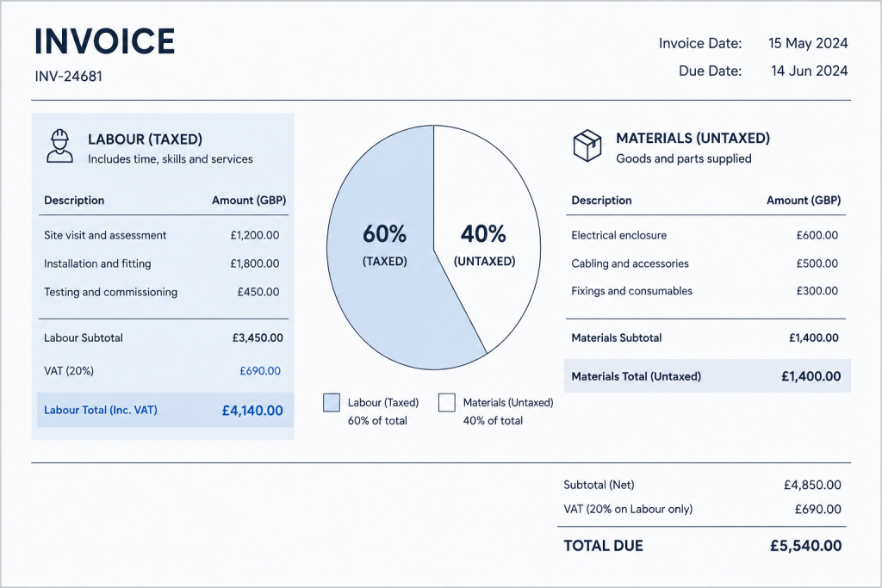Select invoice number INV-24681
Screen dimensions: 882x588
point(69,76)
